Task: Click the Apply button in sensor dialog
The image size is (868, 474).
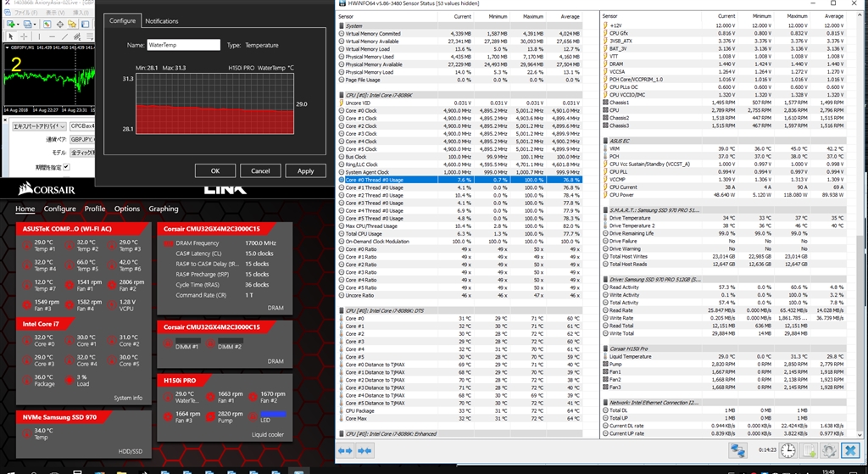Action: point(305,170)
